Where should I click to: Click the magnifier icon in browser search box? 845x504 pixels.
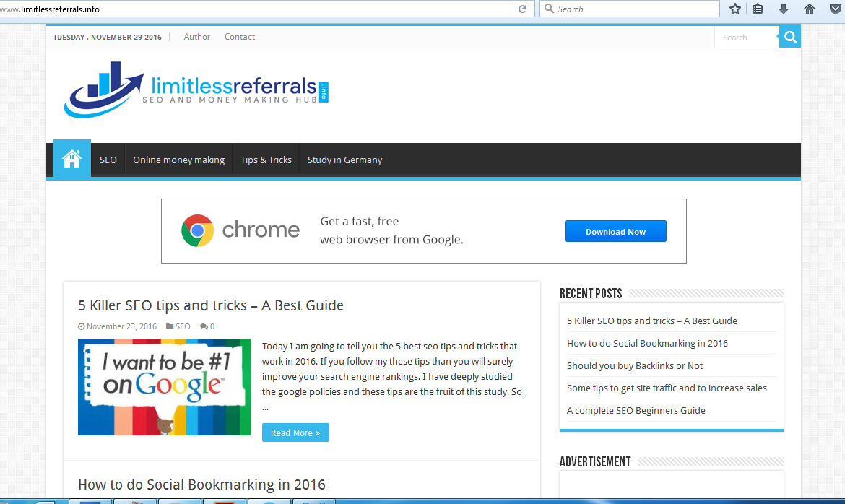(549, 9)
